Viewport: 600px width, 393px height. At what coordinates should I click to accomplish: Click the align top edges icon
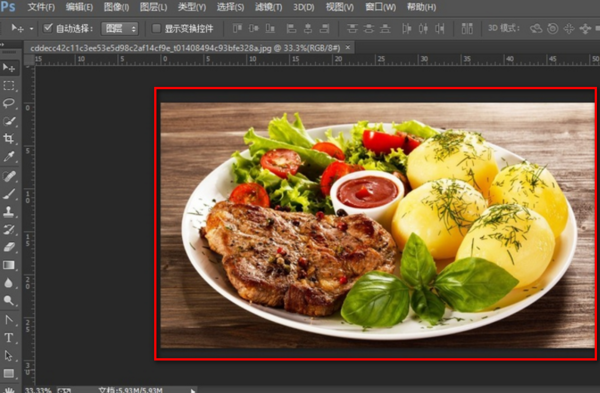237,28
